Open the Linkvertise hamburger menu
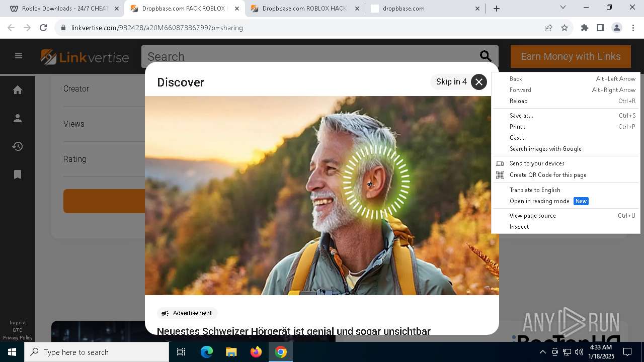The image size is (644, 362). [19, 56]
